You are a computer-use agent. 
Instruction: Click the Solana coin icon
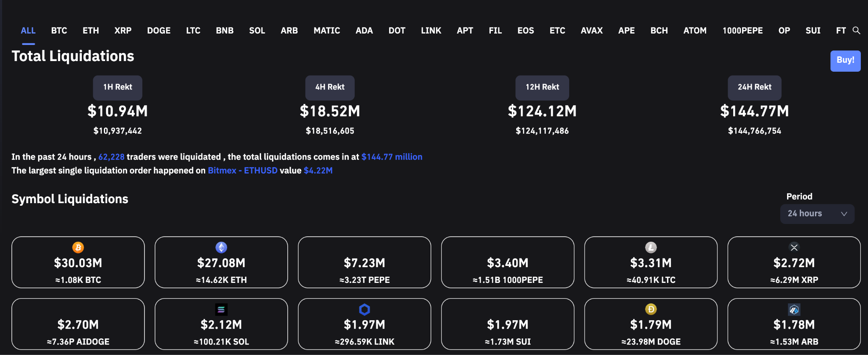[221, 309]
